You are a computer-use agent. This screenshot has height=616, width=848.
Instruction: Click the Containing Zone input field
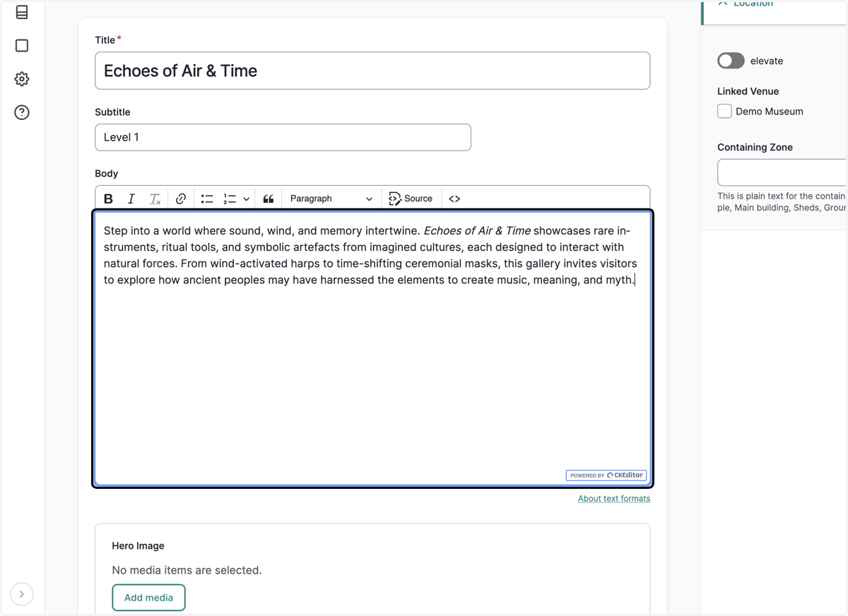pos(782,172)
